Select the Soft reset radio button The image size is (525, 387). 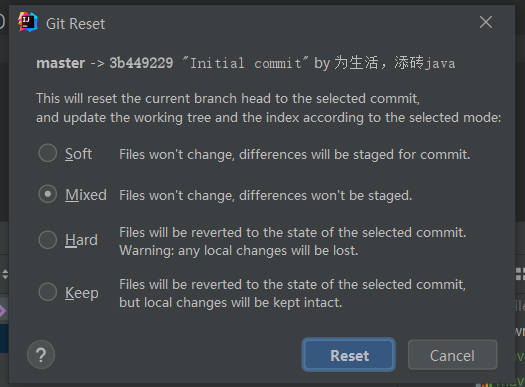tap(48, 153)
